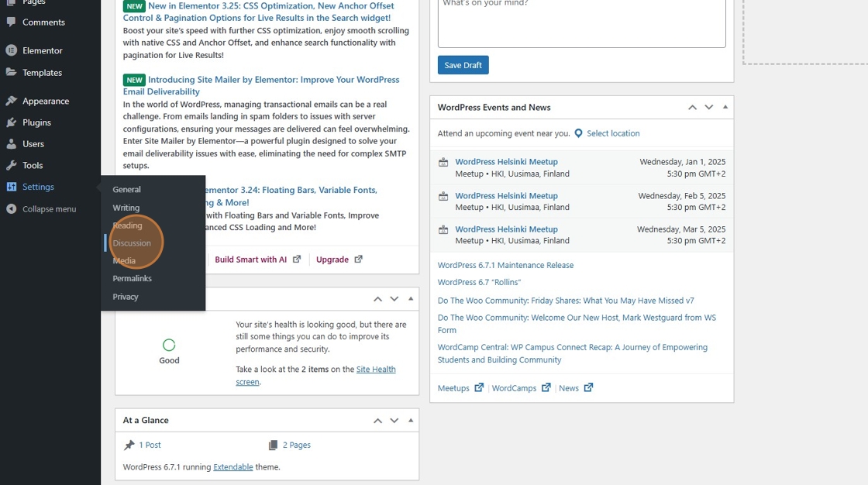Open New in Elementor 3.25 article

point(259,12)
